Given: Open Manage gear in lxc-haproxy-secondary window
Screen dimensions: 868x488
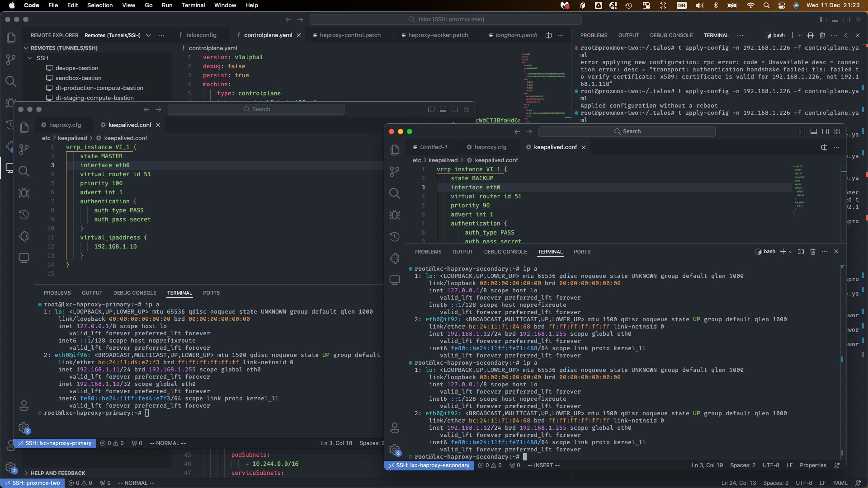Looking at the screenshot, I should pyautogui.click(x=395, y=450).
